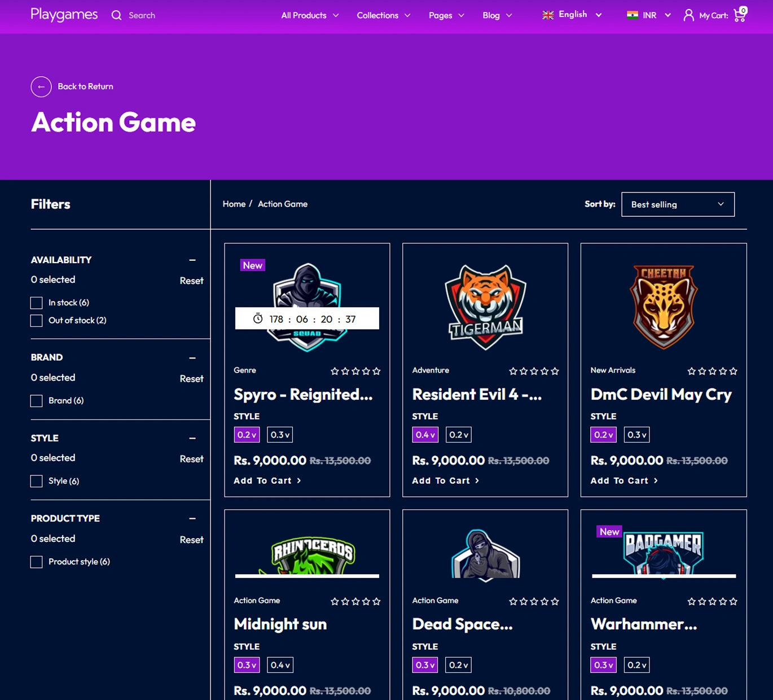The width and height of the screenshot is (773, 700).
Task: Click star rating on Warhammer card
Action: (712, 601)
